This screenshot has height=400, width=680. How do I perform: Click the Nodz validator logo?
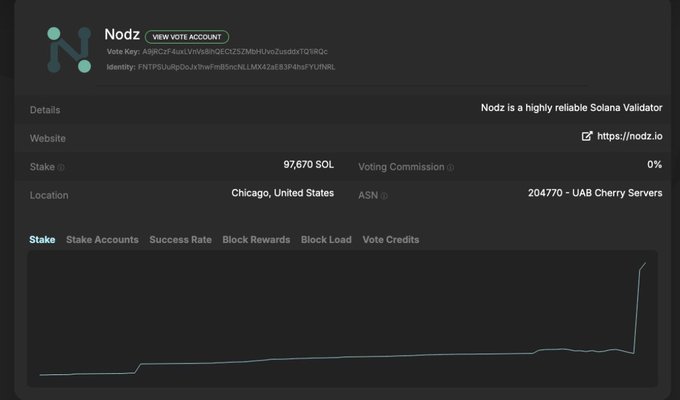(69, 49)
